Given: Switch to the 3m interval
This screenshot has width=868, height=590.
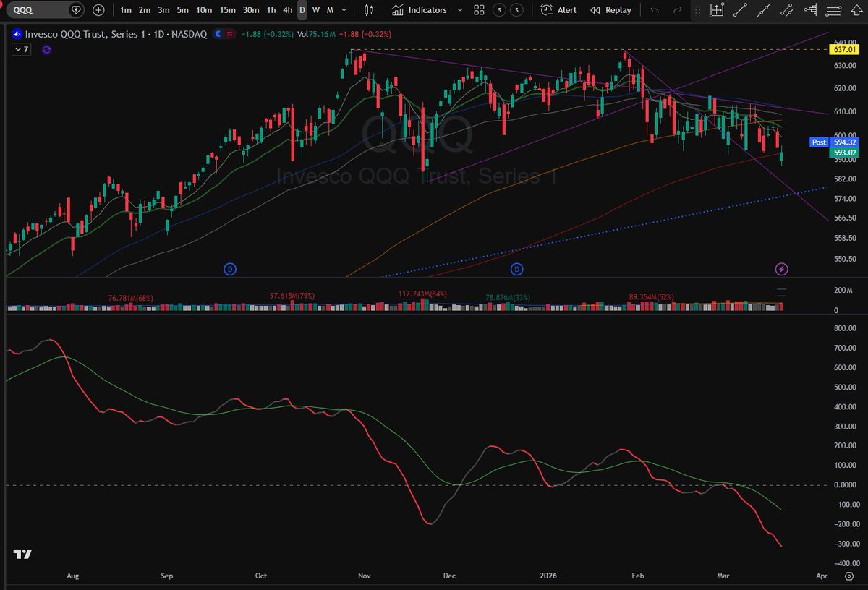Looking at the screenshot, I should (164, 10).
